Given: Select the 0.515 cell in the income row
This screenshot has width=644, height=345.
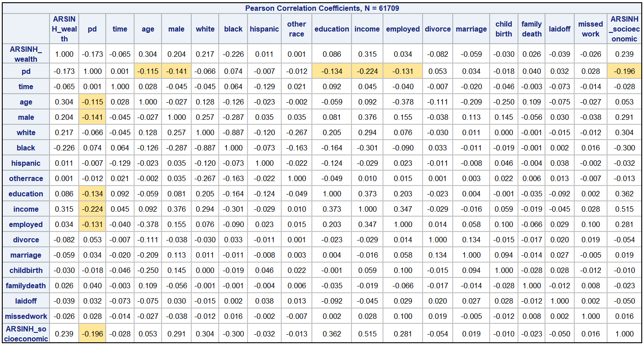Looking at the screenshot, I should [624, 209].
